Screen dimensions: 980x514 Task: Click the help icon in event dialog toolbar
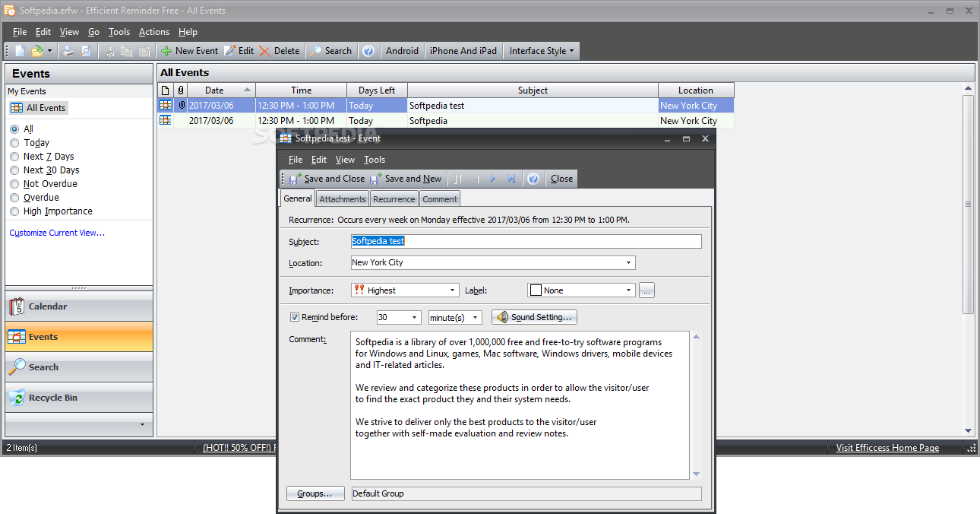(x=533, y=179)
